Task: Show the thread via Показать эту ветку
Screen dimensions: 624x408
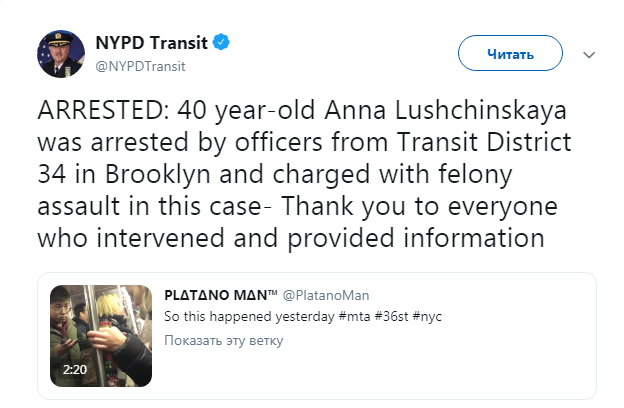Action: (224, 341)
